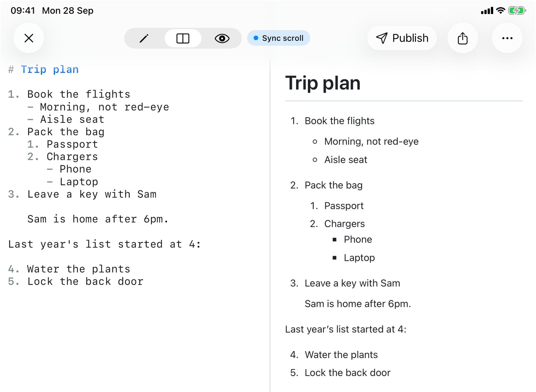The image size is (536, 392).
Task: Click 'Phone' in the preview pane
Action: [358, 239]
